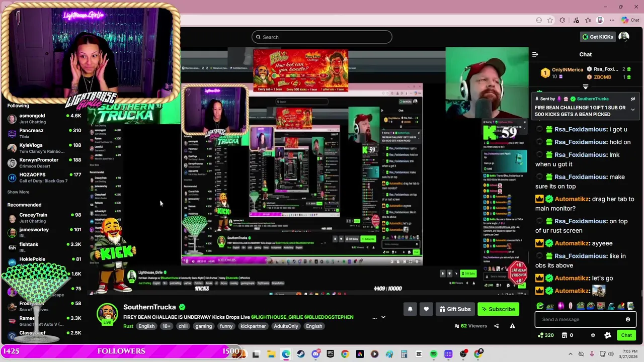Open Discord from the taskbar
The image size is (644, 362).
click(x=315, y=354)
